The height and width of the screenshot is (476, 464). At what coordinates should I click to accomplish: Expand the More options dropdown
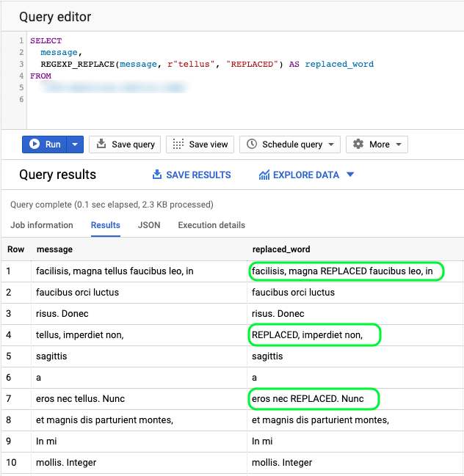(399, 144)
